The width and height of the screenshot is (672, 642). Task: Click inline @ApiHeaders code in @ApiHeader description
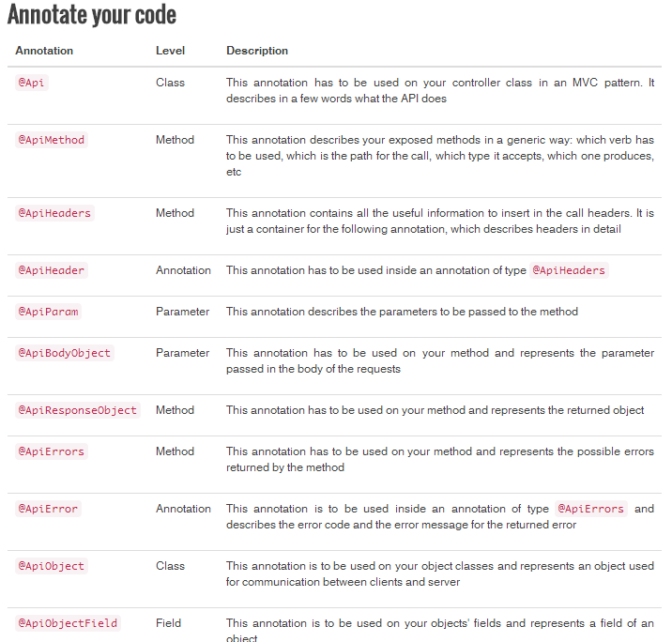[570, 270]
